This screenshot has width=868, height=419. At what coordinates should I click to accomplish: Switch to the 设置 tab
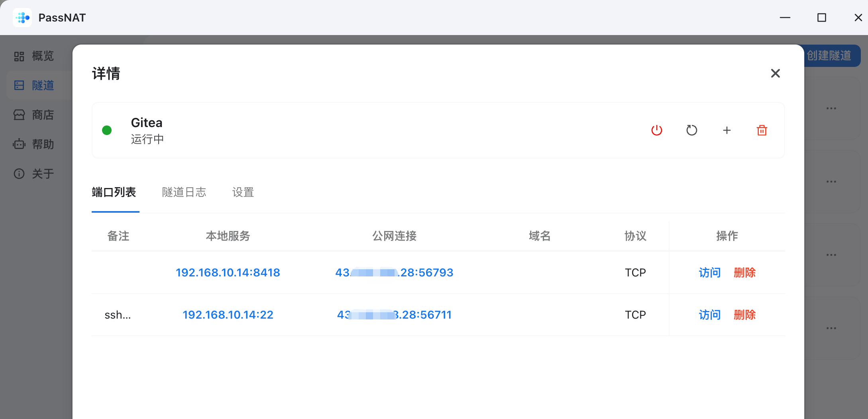(x=243, y=192)
